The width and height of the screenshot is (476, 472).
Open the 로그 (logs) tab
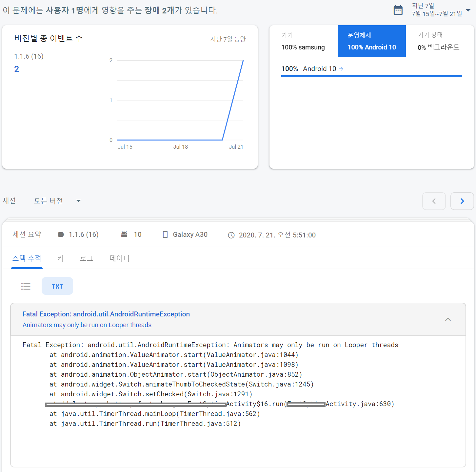tap(87, 258)
